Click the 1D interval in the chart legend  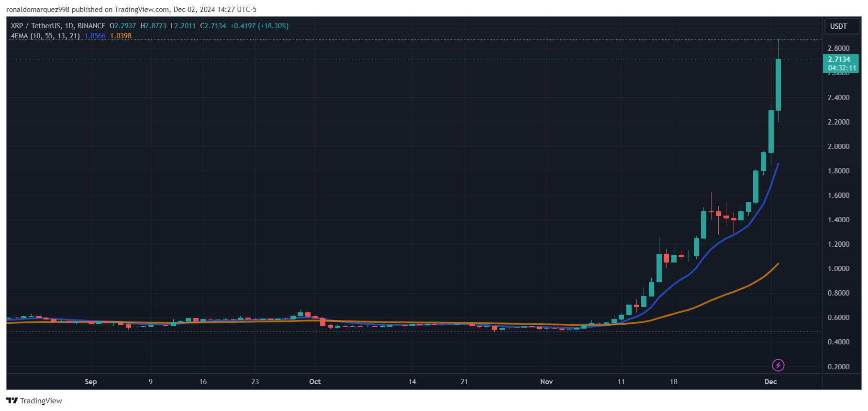point(69,26)
